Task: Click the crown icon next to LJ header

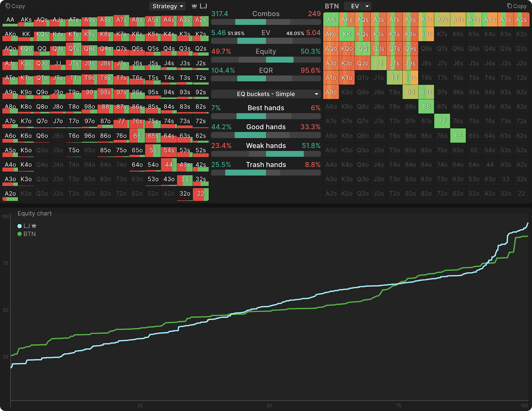Action: pyautogui.click(x=195, y=6)
